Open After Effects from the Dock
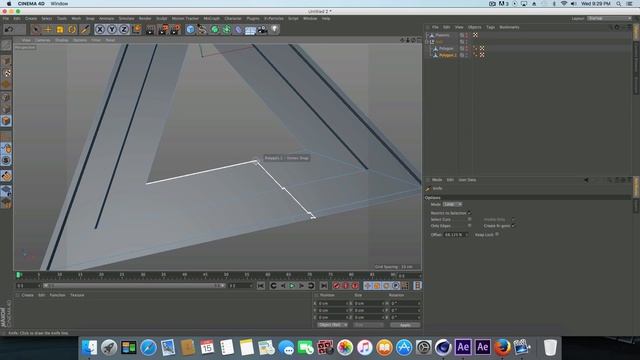640x360 pixels. [x=463, y=347]
